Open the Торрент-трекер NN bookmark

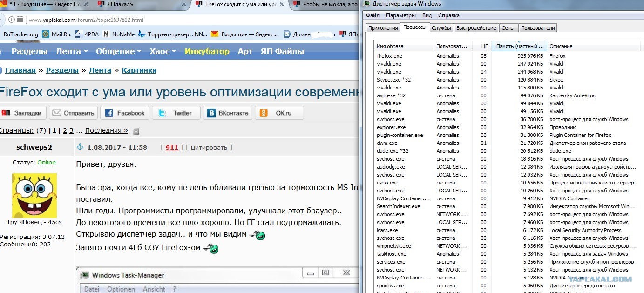pyautogui.click(x=172, y=34)
